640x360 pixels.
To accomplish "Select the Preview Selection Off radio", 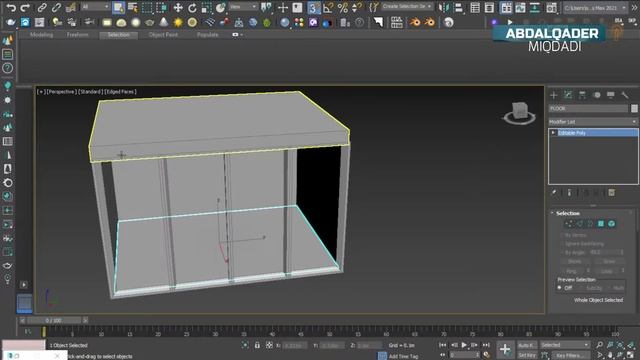I will 560,288.
